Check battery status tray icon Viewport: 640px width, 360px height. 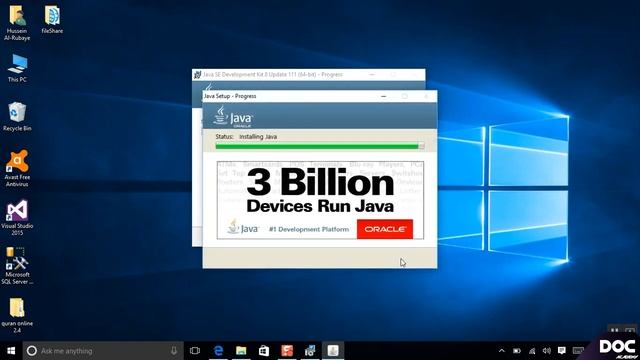(x=517, y=351)
